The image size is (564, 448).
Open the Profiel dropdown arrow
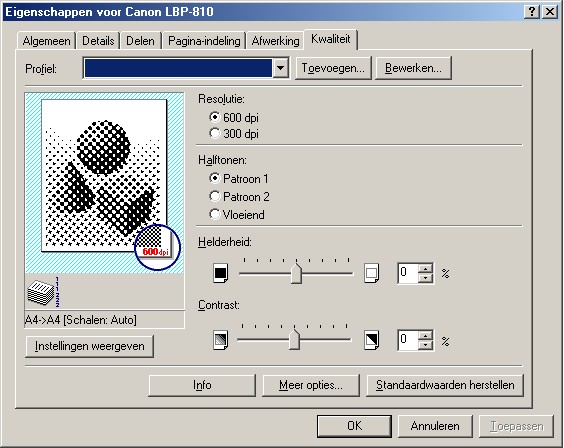[x=281, y=68]
